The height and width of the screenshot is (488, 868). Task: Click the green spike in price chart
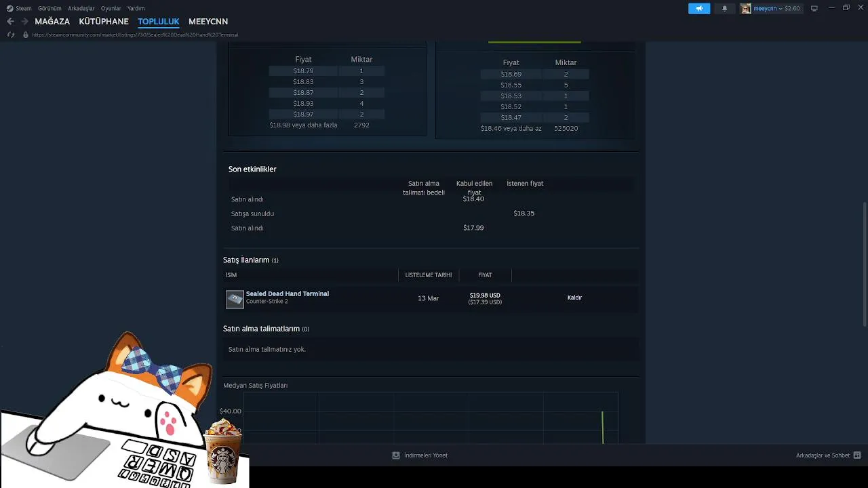coord(602,427)
